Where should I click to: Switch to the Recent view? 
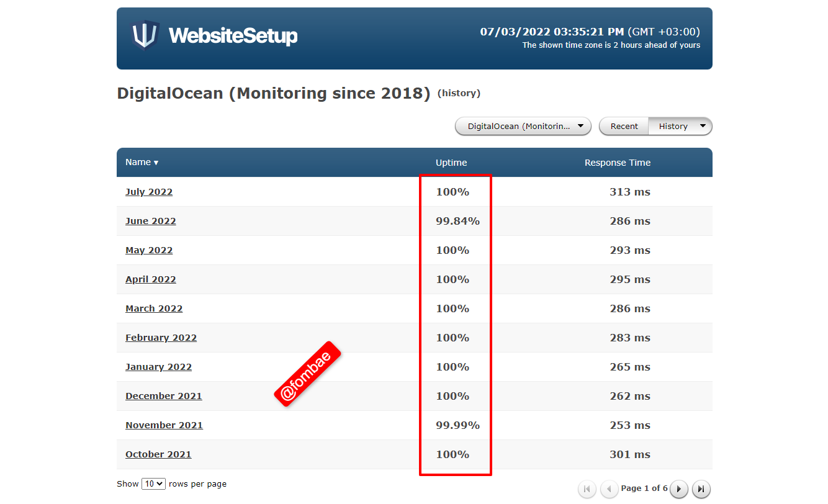[624, 126]
